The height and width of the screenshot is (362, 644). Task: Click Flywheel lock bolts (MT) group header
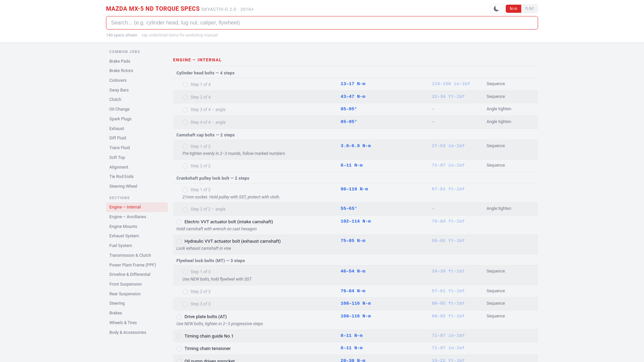click(356, 261)
